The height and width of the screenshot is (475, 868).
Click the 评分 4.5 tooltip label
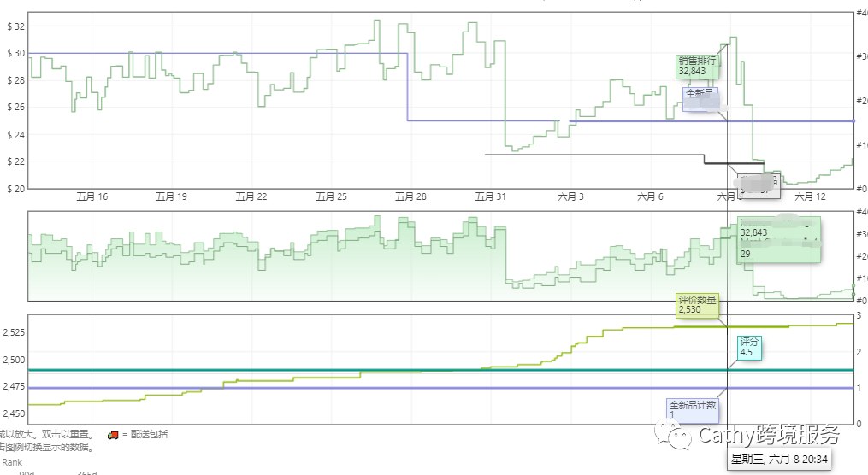tap(749, 347)
